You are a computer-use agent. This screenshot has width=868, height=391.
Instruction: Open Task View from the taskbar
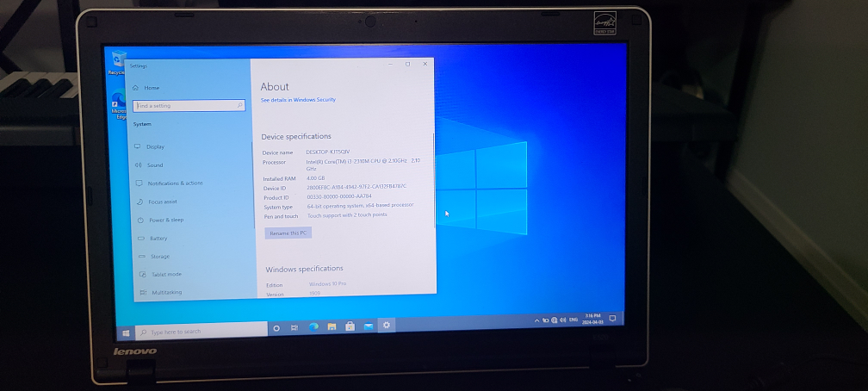295,327
